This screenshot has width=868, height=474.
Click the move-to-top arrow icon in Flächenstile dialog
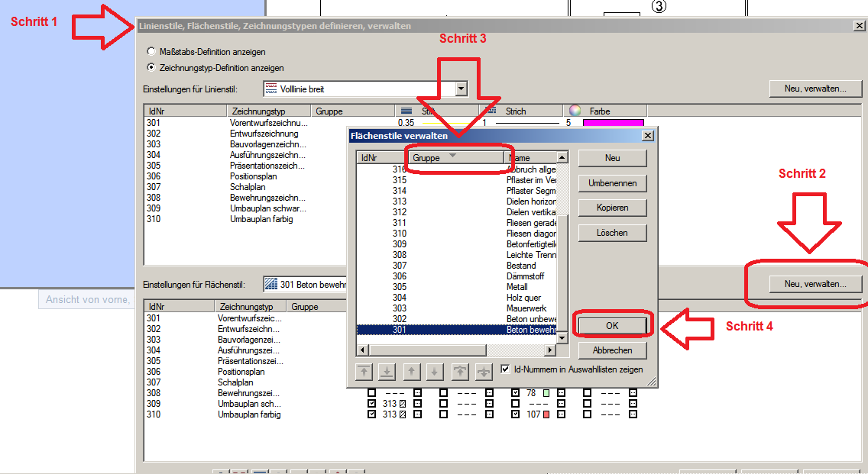[x=365, y=372]
